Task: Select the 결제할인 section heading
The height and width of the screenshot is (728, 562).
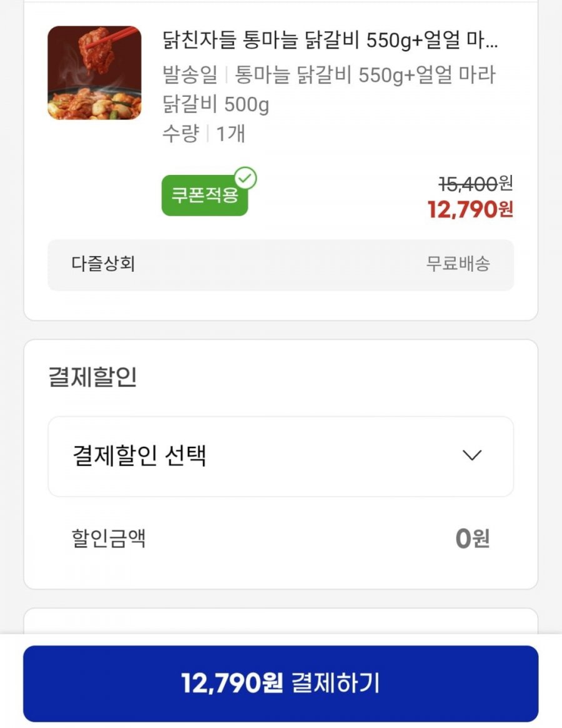Action: [92, 377]
